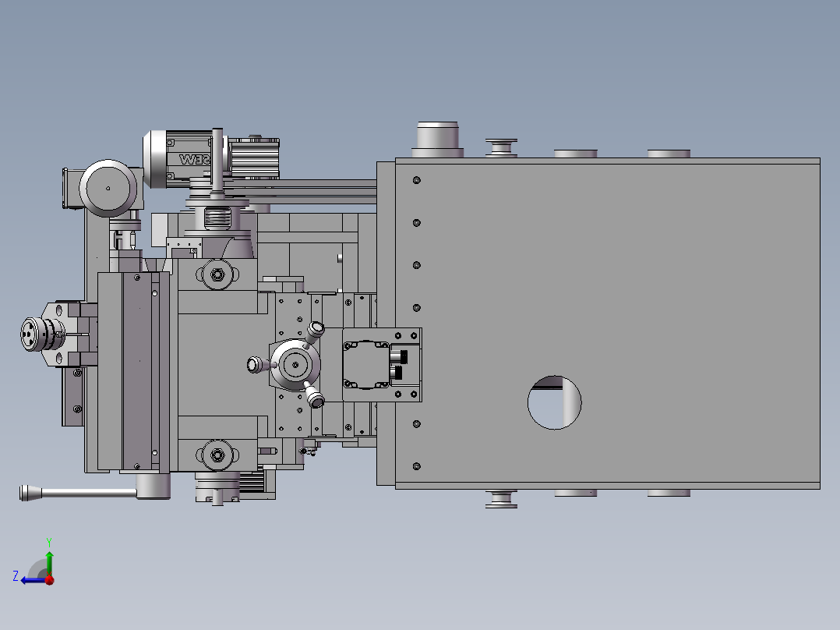This screenshot has width=840, height=630.
Task: Click the red origin ball of the triad
Action: (x=50, y=580)
